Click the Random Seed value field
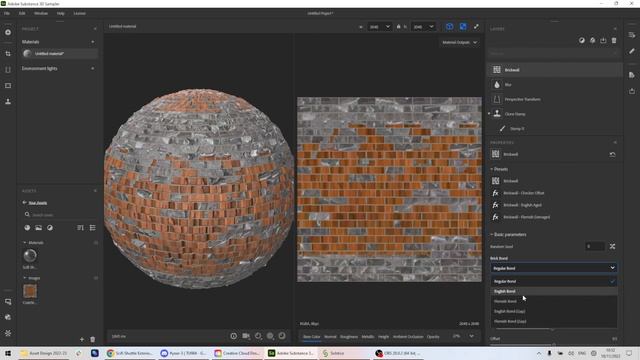Image resolution: width=640 pixels, height=360 pixels. click(x=594, y=246)
